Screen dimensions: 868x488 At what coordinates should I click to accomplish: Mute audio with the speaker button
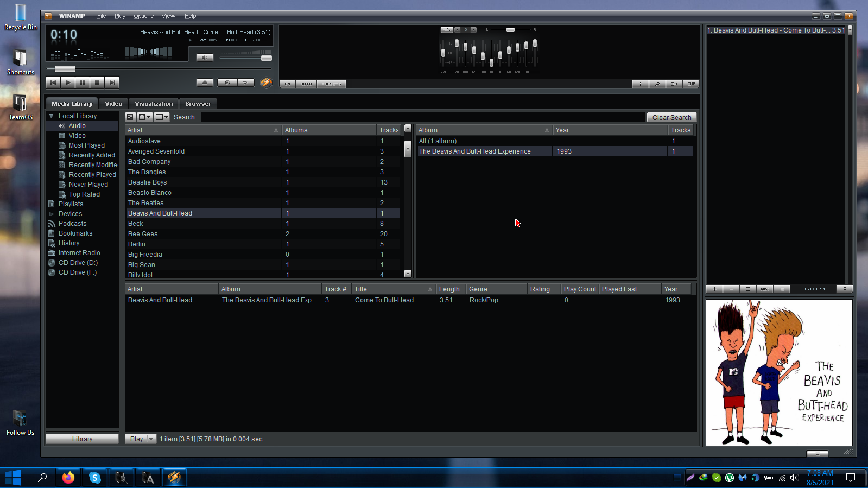tap(205, 58)
